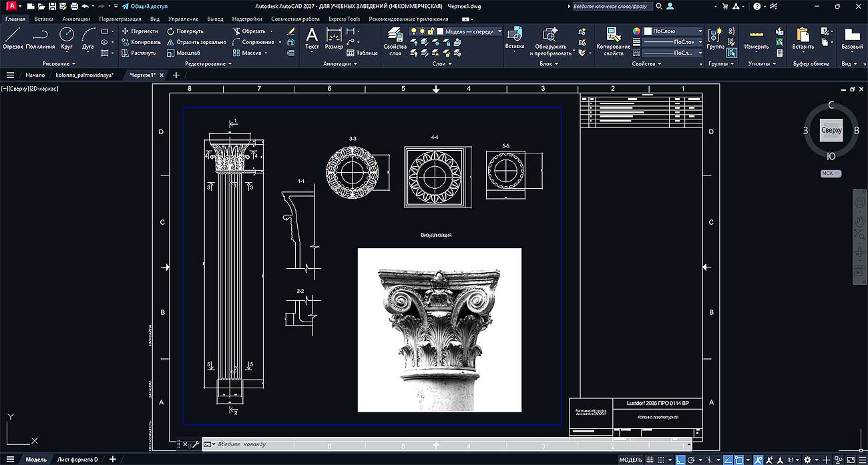Select the Отрезок (Line) tool
Image resolution: width=868 pixels, height=465 pixels.
[x=13, y=38]
